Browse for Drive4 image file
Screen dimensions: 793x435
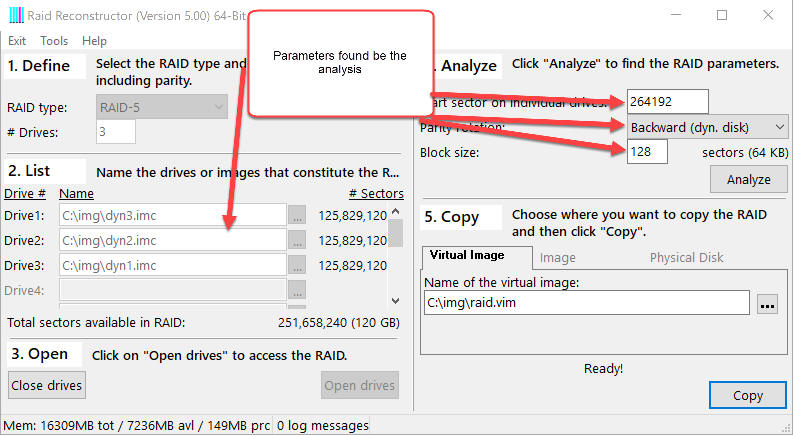(x=296, y=290)
